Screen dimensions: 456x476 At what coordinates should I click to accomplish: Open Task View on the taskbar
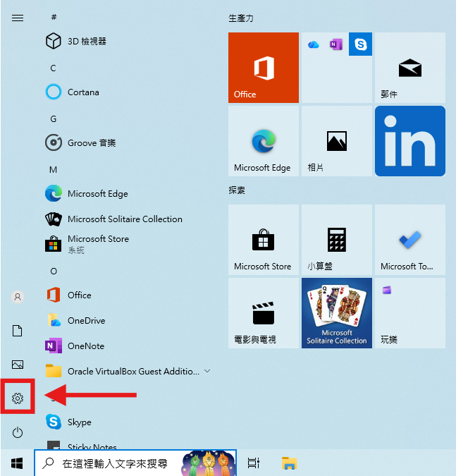tap(253, 463)
